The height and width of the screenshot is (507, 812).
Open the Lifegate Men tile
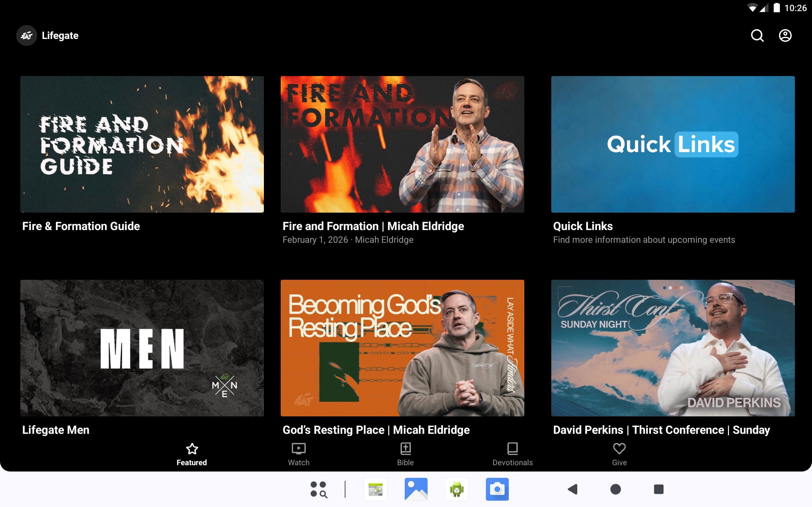tap(142, 348)
